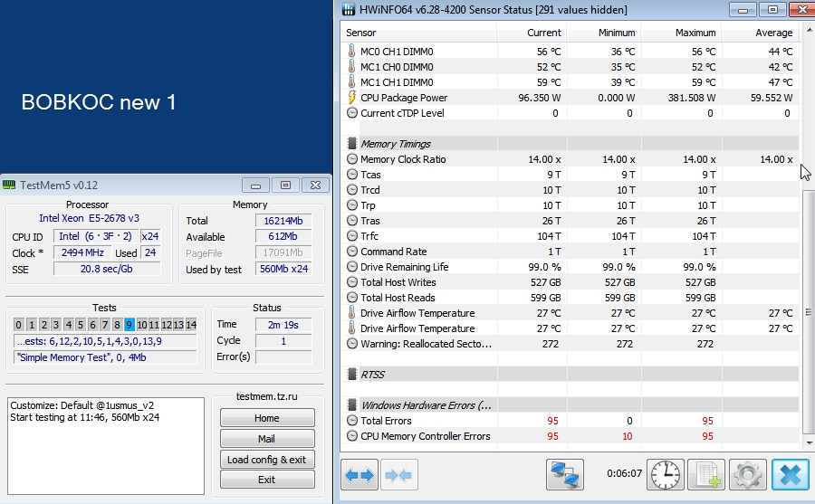Click the Clock 2494 MHz field
This screenshot has height=504, width=815.
[82, 253]
